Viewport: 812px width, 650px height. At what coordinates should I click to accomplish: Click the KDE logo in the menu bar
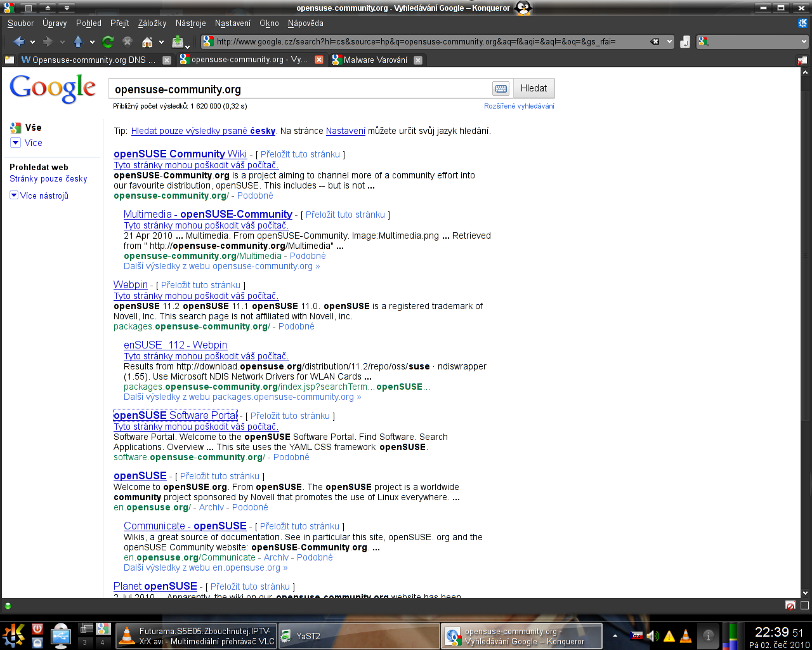(x=802, y=23)
